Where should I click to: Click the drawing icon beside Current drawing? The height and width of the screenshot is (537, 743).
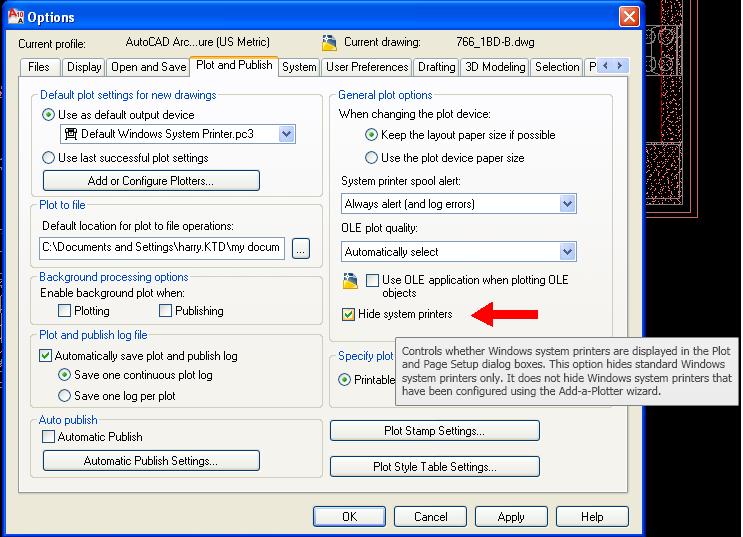[x=329, y=43]
